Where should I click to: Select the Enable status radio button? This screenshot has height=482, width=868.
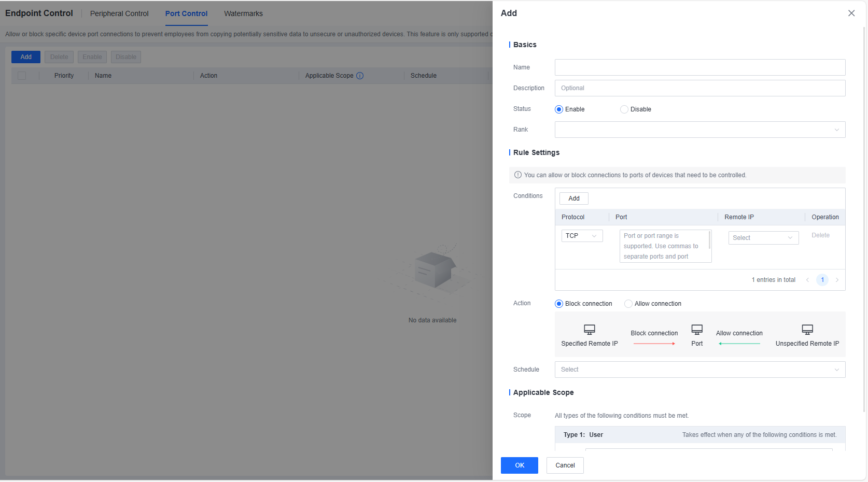559,109
